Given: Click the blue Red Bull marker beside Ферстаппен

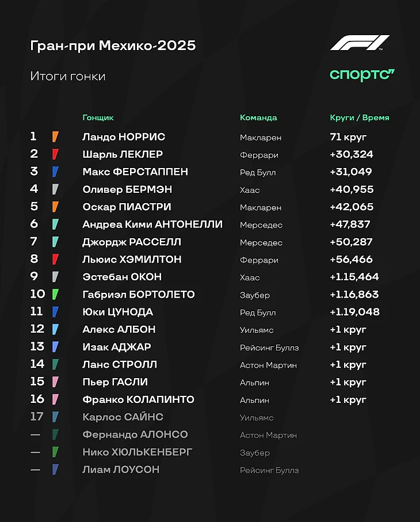Looking at the screenshot, I should [x=55, y=172].
